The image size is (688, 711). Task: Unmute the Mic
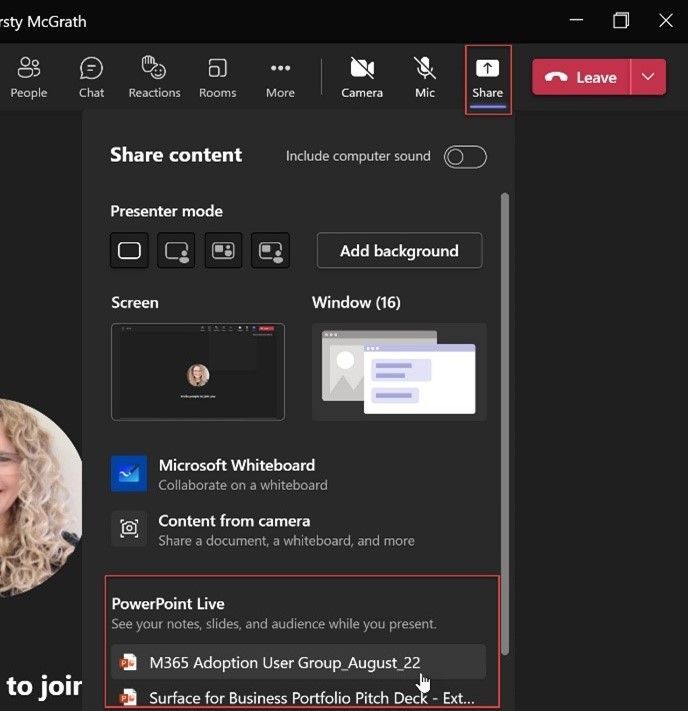click(425, 77)
